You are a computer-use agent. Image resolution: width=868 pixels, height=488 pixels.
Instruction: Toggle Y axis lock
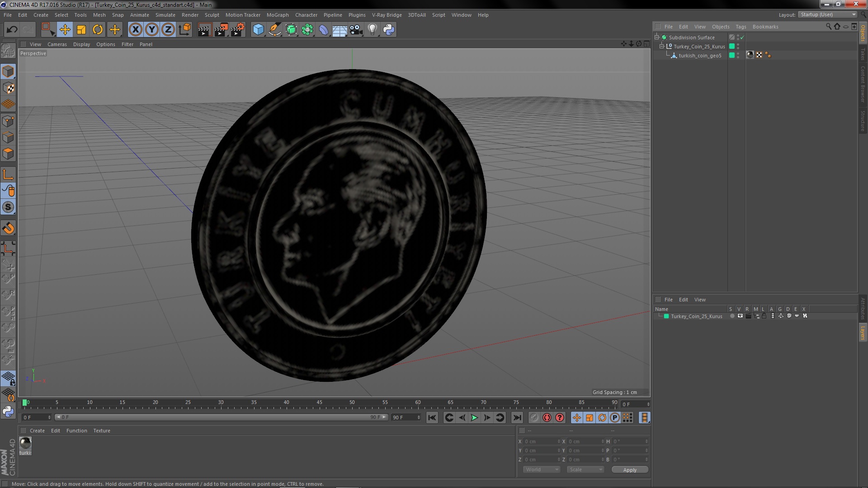[x=152, y=30]
